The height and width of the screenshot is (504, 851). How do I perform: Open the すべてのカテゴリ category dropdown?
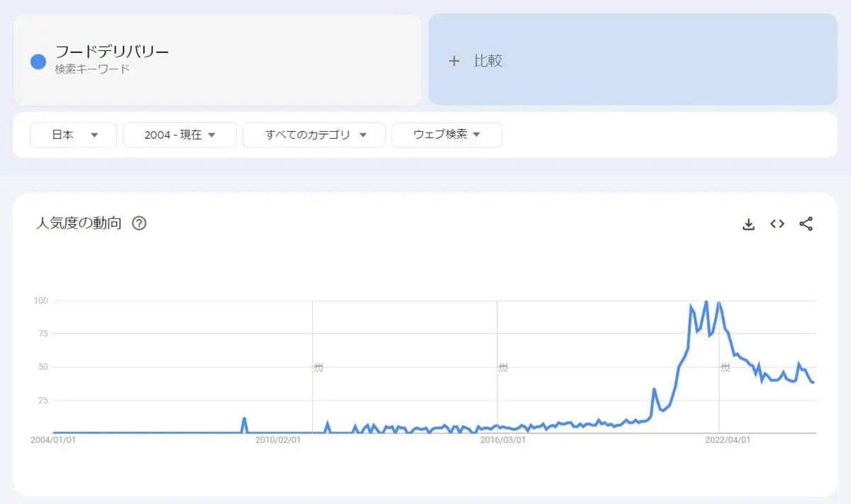[314, 135]
